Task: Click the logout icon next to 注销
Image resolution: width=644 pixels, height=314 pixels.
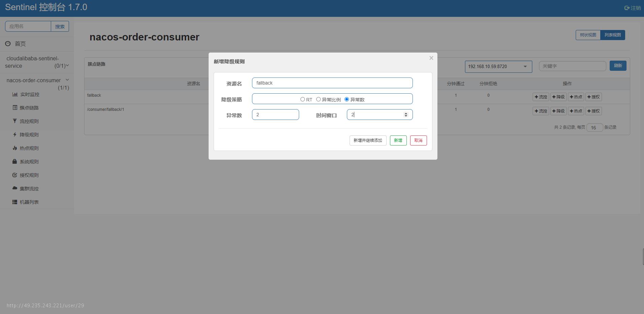Action: point(627,8)
